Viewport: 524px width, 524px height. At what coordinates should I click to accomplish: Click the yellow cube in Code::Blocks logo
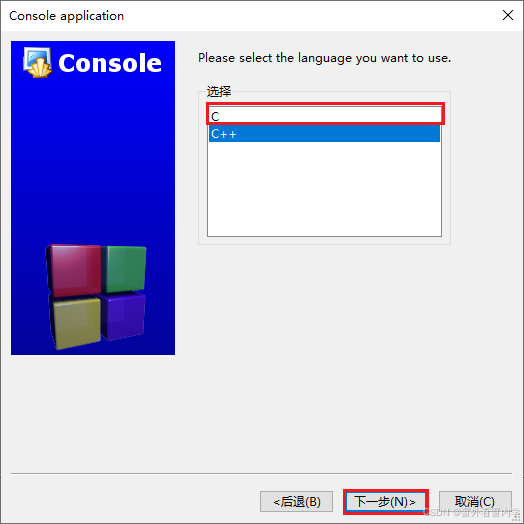(x=75, y=322)
